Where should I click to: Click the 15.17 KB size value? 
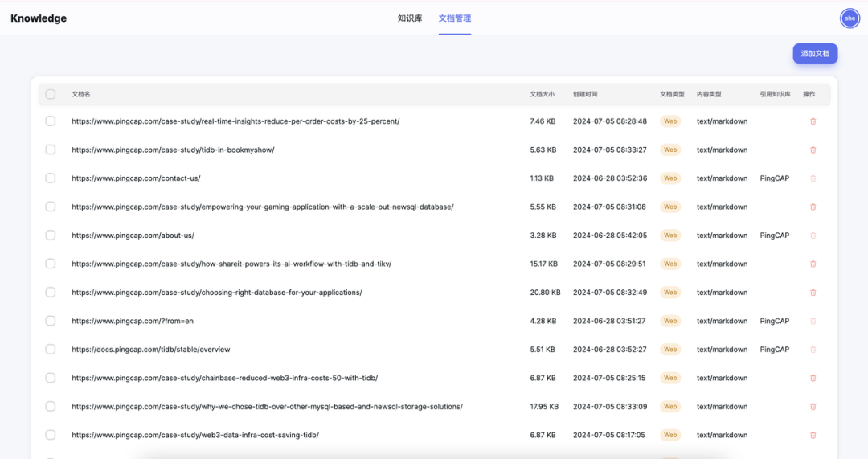tap(543, 264)
